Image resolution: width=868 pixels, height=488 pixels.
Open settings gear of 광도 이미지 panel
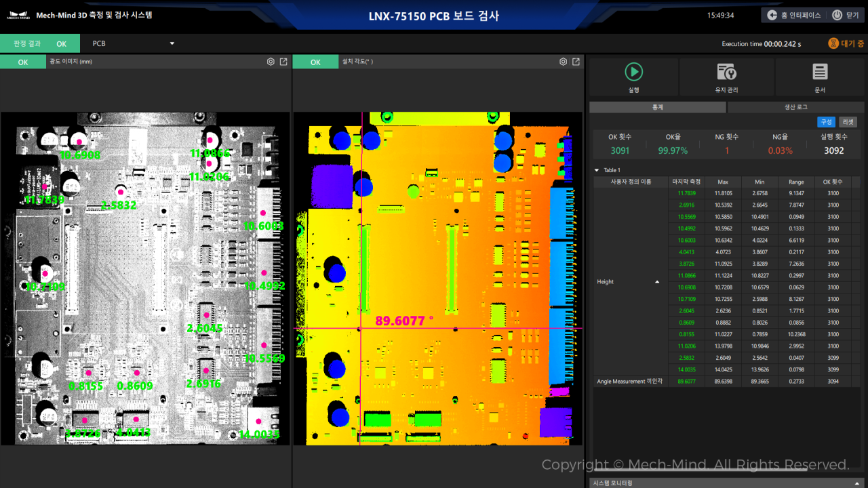coord(271,62)
